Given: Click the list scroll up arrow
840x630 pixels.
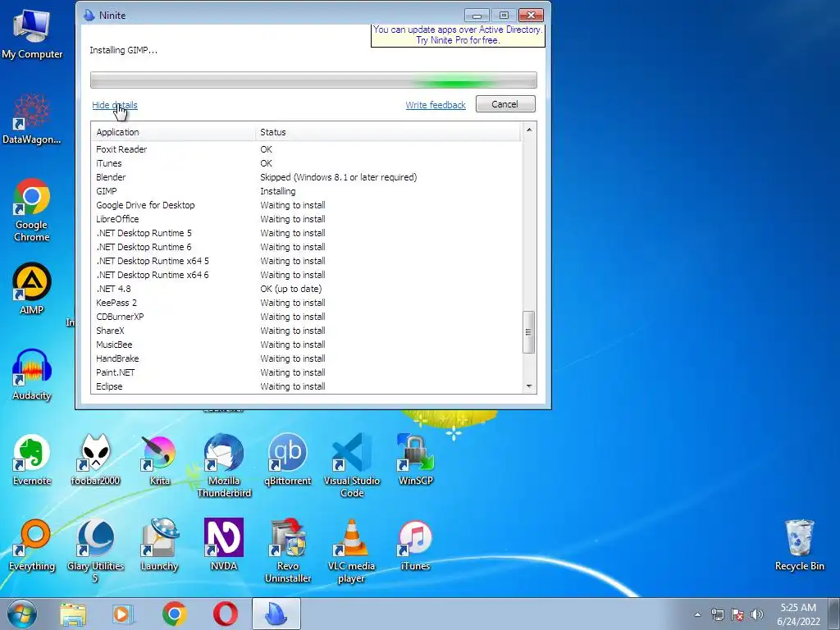Looking at the screenshot, I should tap(529, 130).
